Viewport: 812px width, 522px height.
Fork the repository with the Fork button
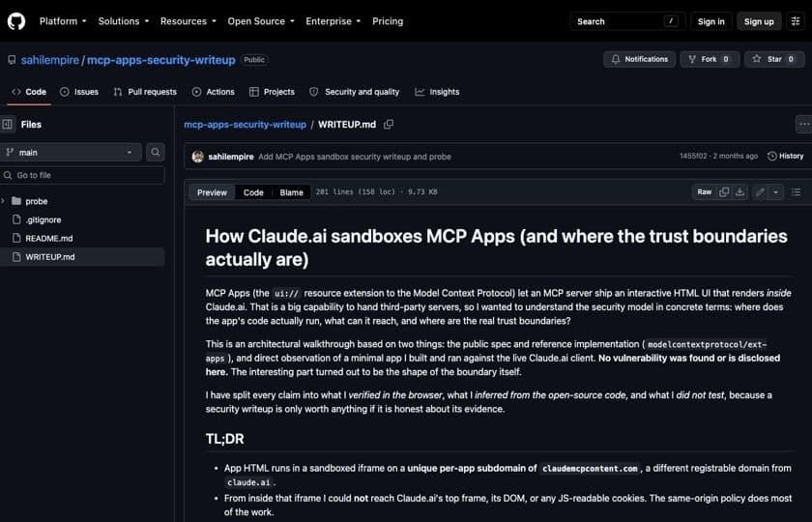click(x=710, y=59)
